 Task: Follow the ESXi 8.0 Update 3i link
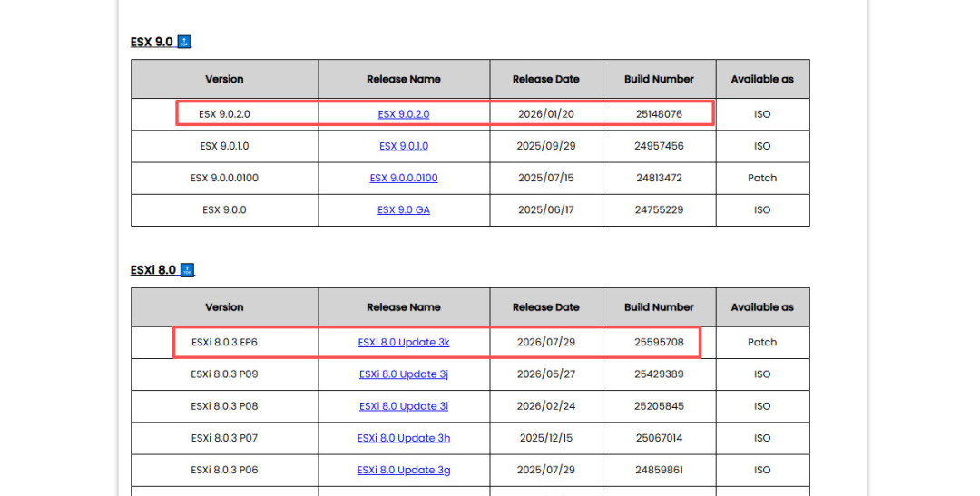(x=404, y=406)
